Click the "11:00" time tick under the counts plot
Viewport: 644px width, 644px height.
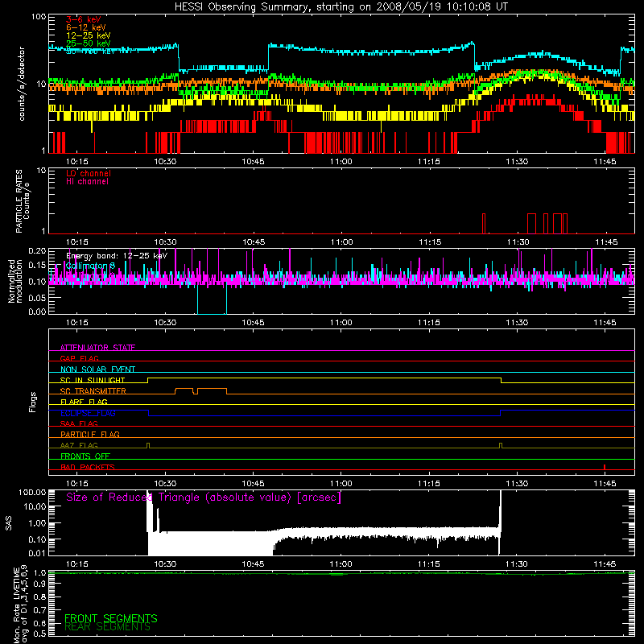[341, 162]
